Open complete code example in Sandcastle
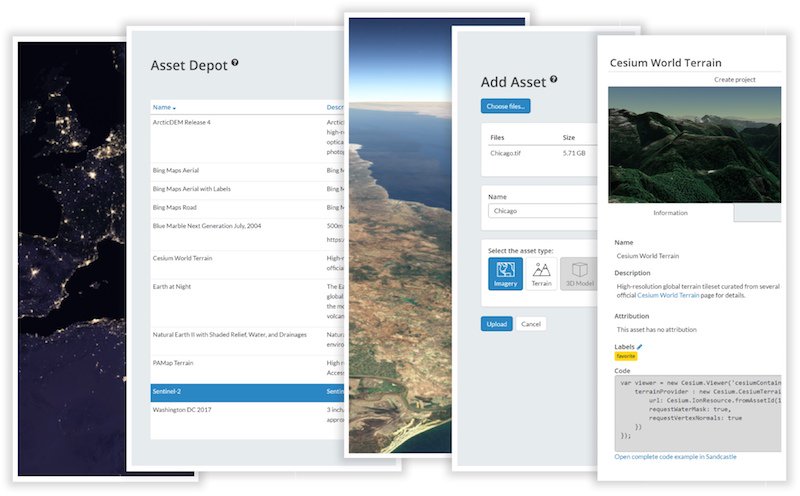 [x=675, y=457]
